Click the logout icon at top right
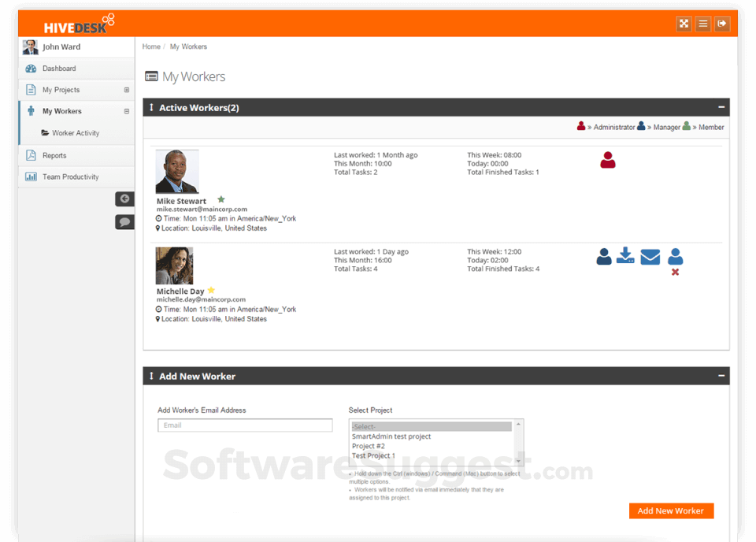This screenshot has height=542, width=756. tap(722, 23)
